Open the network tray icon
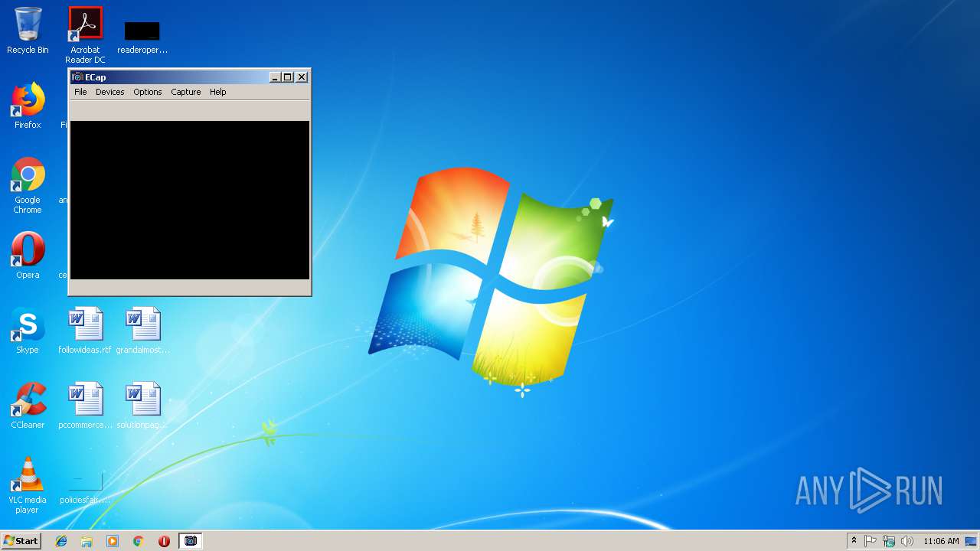 coord(889,541)
